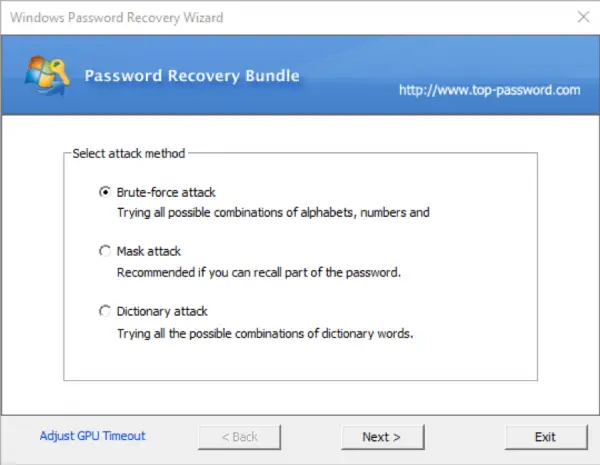Enable the Dictionary attack radio option
Image resolution: width=600 pixels, height=465 pixels.
[x=105, y=311]
